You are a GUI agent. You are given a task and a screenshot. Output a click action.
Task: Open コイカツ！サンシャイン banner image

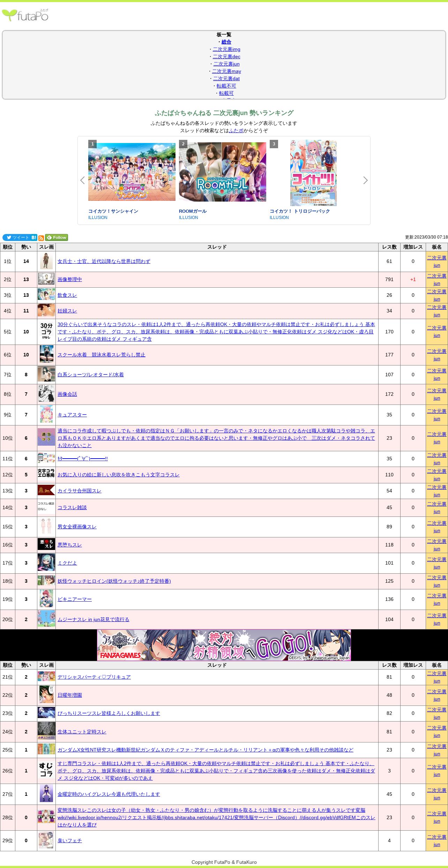click(x=132, y=172)
